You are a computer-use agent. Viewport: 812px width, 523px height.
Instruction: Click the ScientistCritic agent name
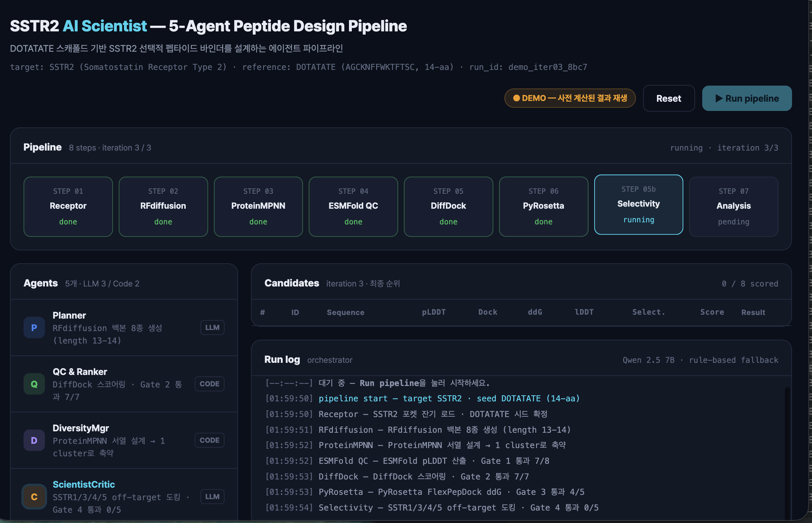tap(84, 484)
